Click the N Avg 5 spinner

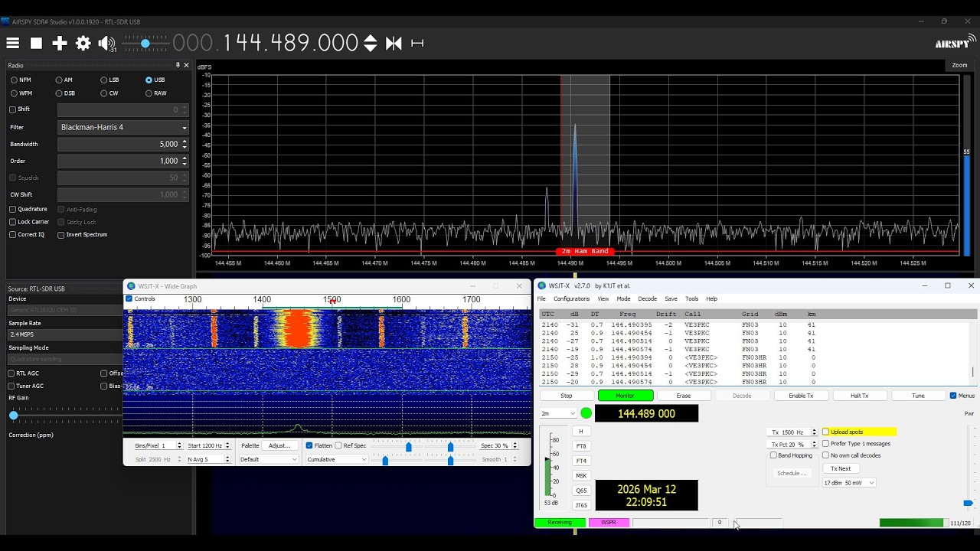pyautogui.click(x=207, y=459)
